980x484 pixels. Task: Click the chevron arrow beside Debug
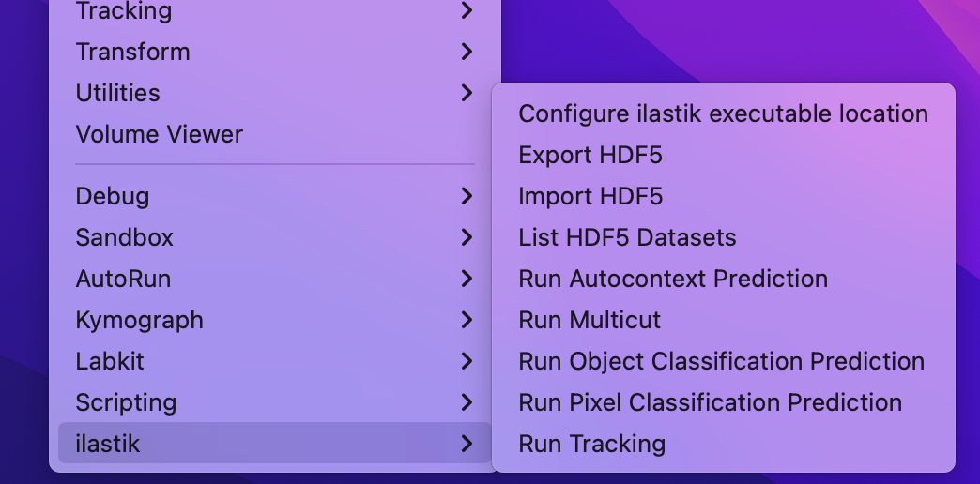tap(467, 196)
